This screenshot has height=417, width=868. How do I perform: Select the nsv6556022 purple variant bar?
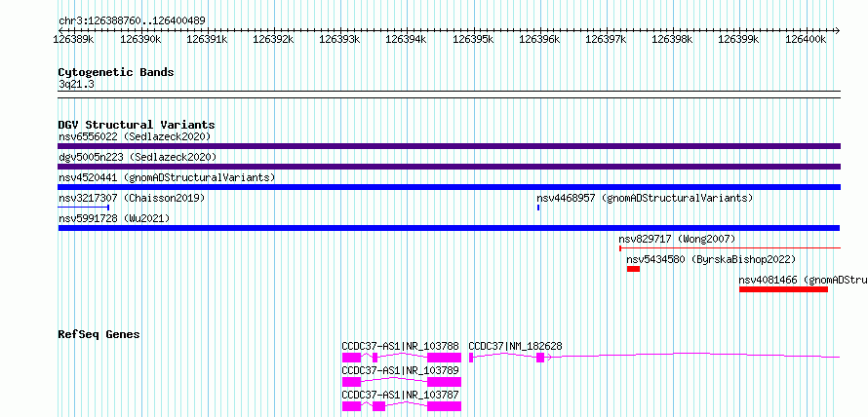point(449,146)
